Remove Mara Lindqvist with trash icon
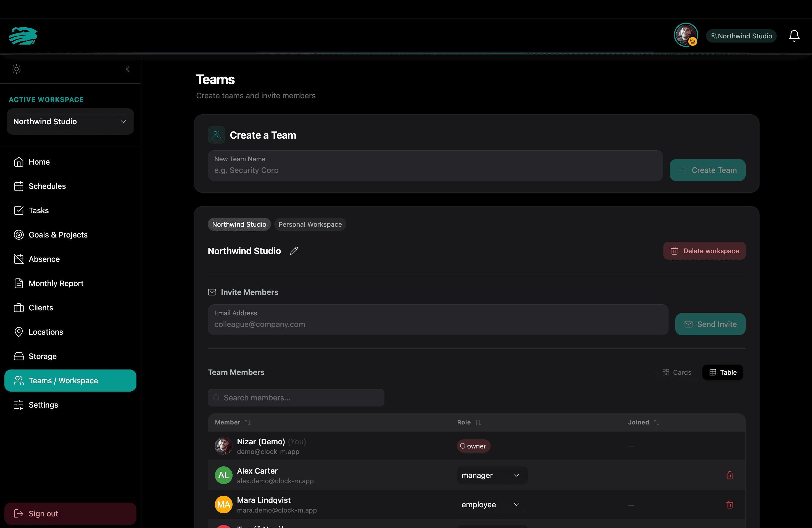The height and width of the screenshot is (528, 812). click(729, 505)
